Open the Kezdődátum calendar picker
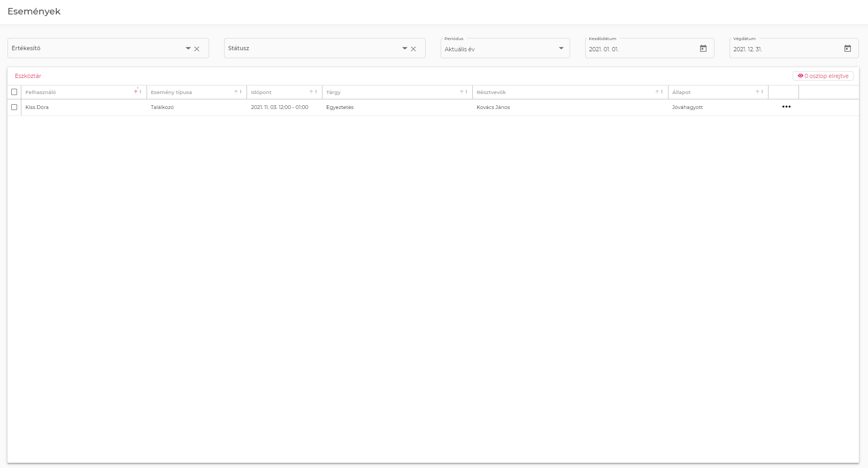 pyautogui.click(x=703, y=49)
